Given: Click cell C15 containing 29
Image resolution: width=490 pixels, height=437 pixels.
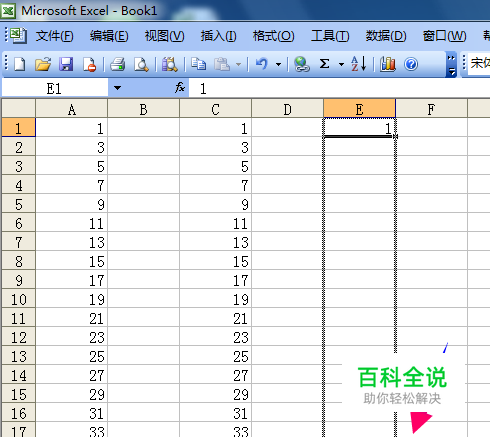Looking at the screenshot, I should (x=215, y=394).
